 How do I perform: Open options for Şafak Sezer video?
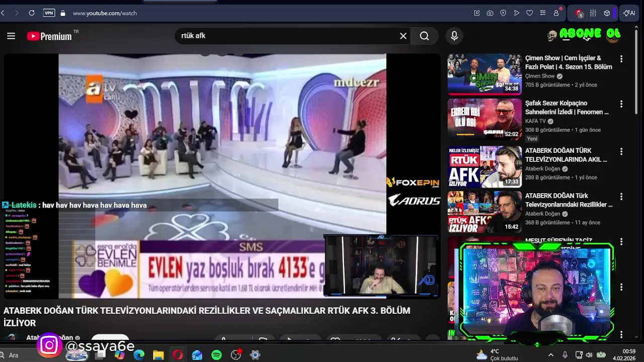point(621,104)
